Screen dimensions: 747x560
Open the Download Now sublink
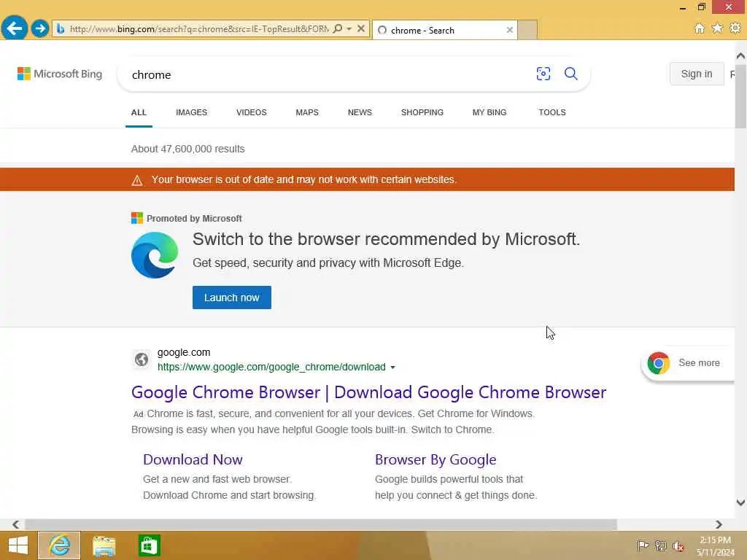[193, 459]
